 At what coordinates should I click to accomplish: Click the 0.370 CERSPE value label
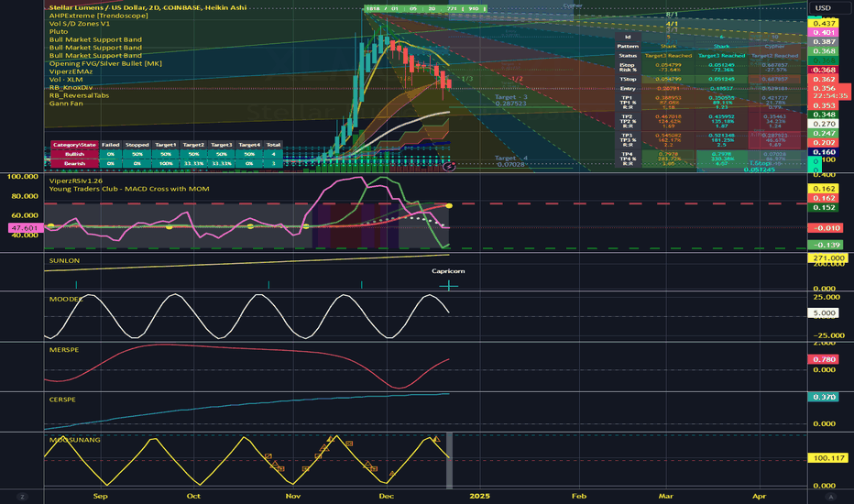click(x=824, y=397)
